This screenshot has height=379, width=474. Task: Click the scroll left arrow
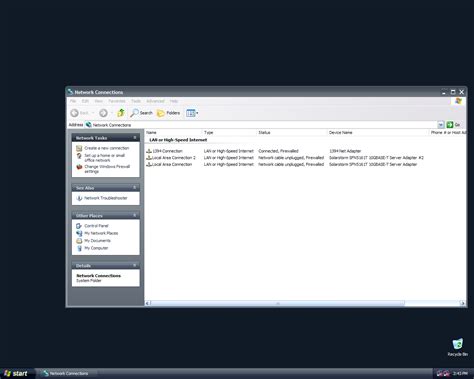(x=148, y=303)
